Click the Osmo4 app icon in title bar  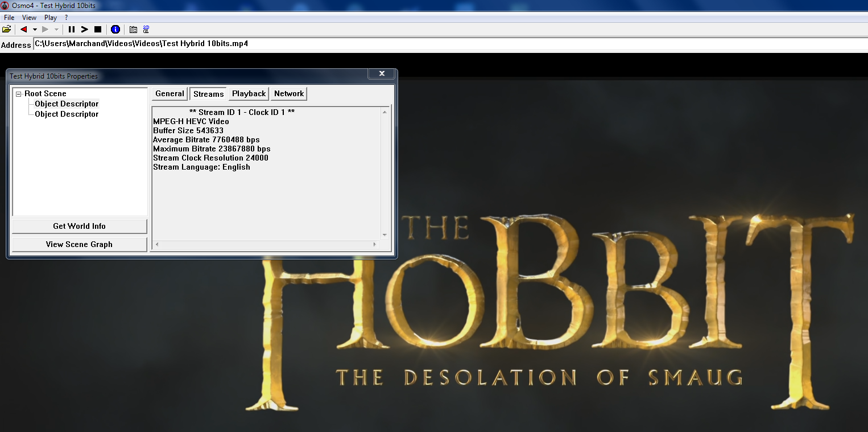[5, 5]
